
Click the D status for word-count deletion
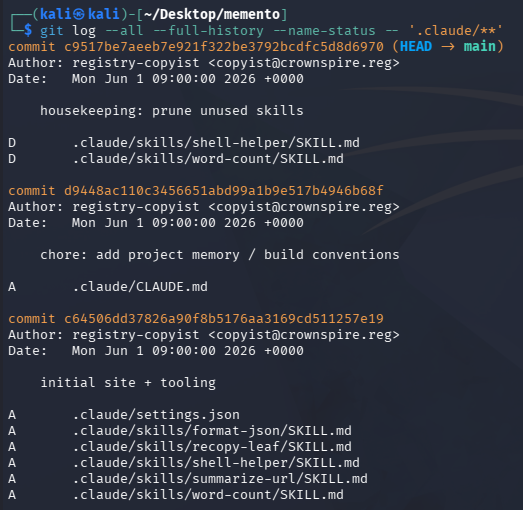[12, 159]
